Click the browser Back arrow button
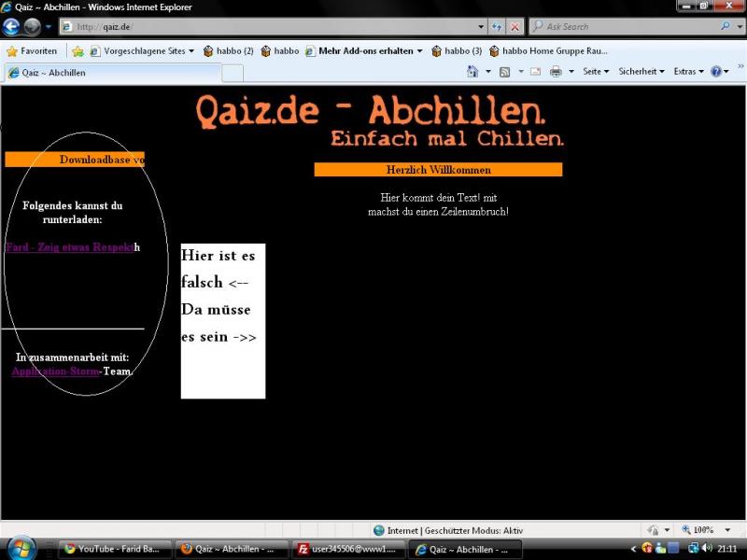This screenshot has height=560, width=747. [12, 27]
